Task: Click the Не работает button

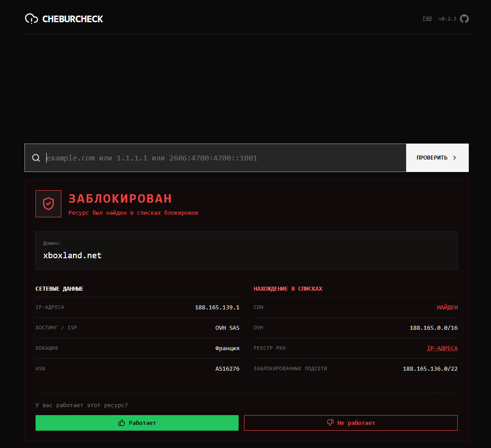Action: (351, 423)
